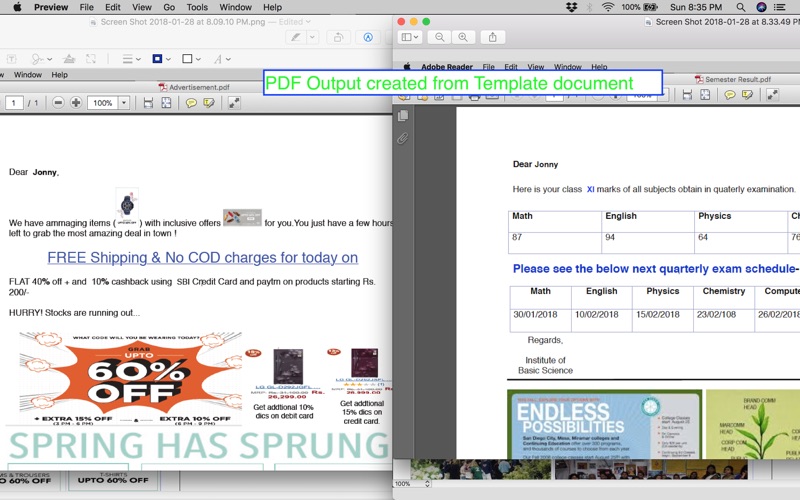Click the 100% zoom field in Advertisement.pdf
The image size is (800, 500).
(x=103, y=103)
